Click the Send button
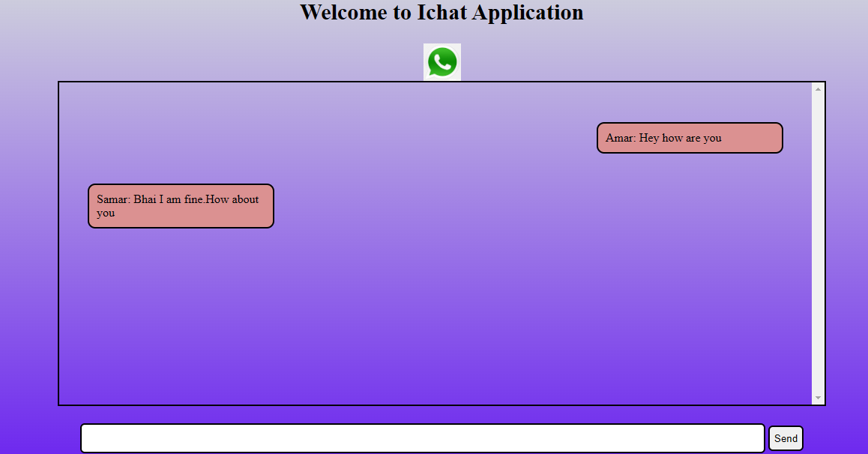This screenshot has height=454, width=868. [786, 438]
